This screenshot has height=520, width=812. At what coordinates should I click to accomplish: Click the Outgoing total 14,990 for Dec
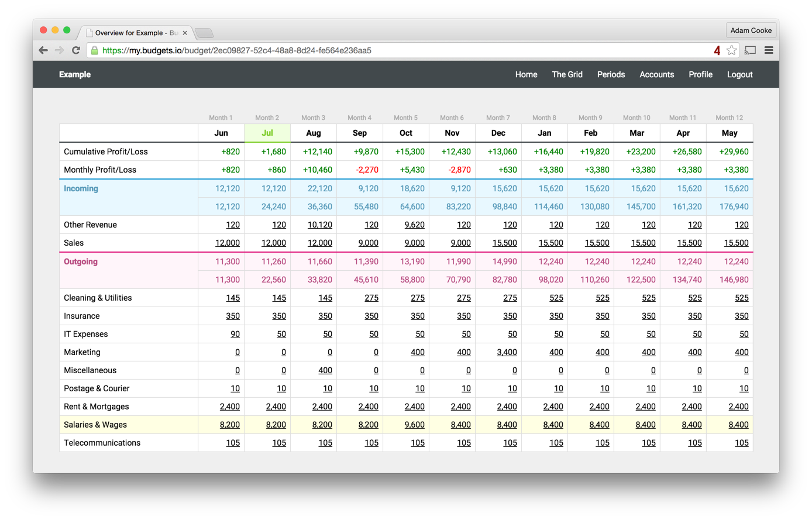click(x=505, y=261)
